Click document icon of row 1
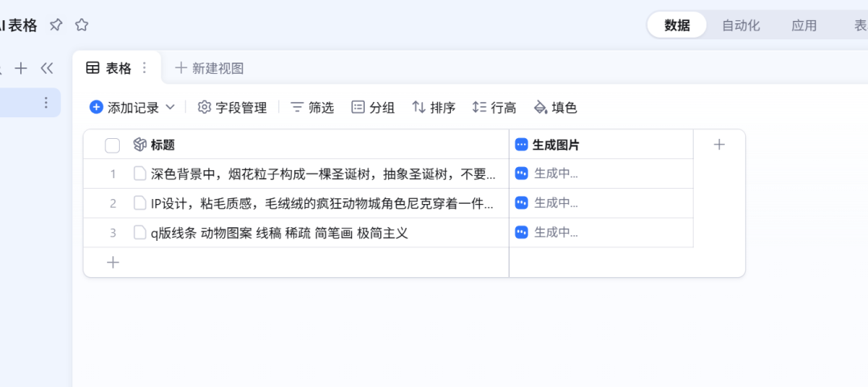The width and height of the screenshot is (868, 387). coord(140,173)
